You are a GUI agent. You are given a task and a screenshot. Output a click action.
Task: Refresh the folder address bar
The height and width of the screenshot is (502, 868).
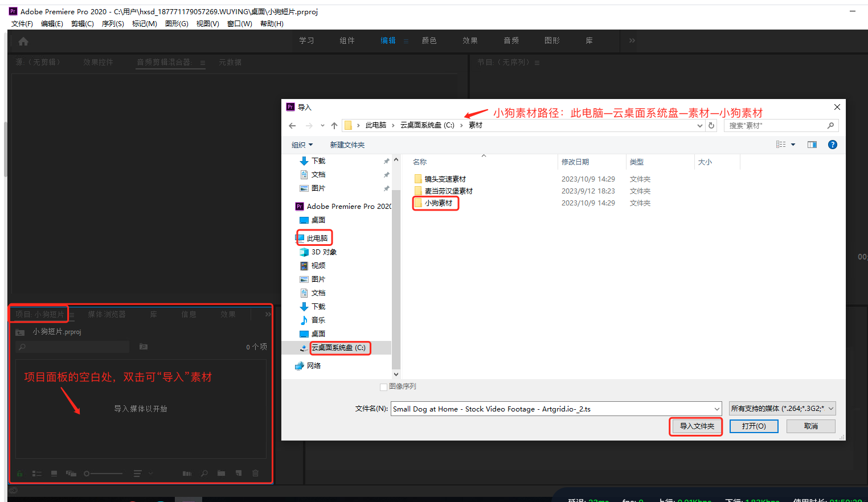click(711, 126)
